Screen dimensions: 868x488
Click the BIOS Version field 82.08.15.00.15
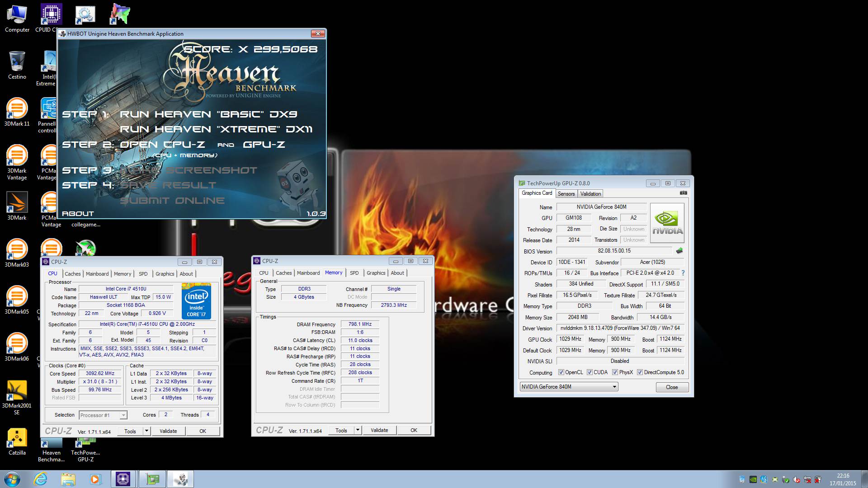[x=614, y=251]
